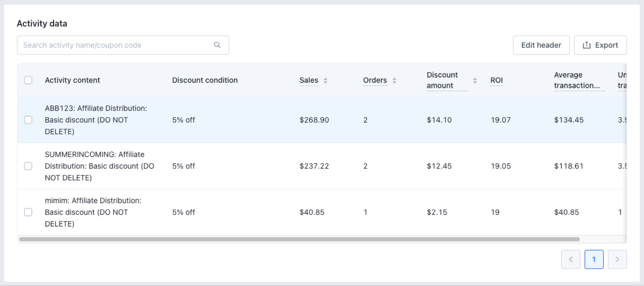Go to next page arrow
Image resolution: width=644 pixels, height=286 pixels.
[617, 259]
